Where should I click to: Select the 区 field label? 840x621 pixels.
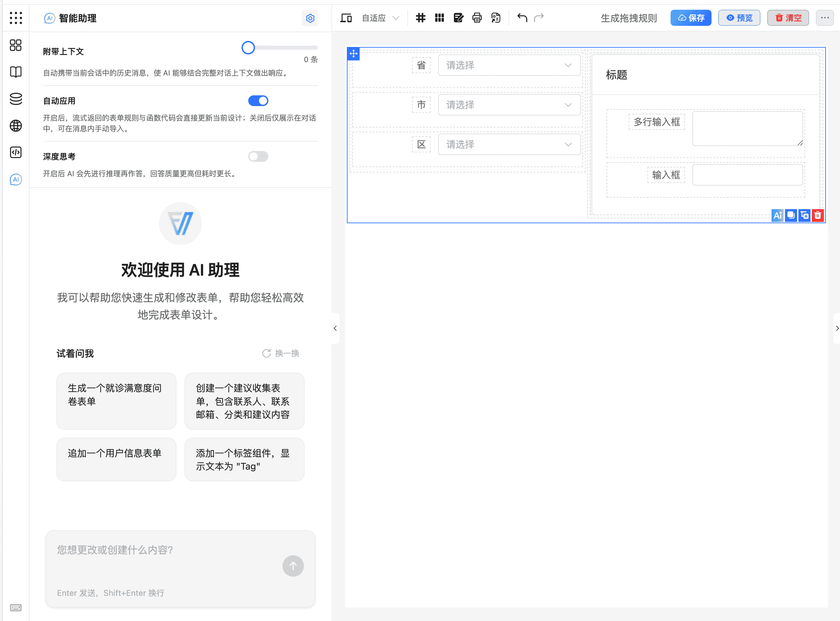tap(421, 144)
